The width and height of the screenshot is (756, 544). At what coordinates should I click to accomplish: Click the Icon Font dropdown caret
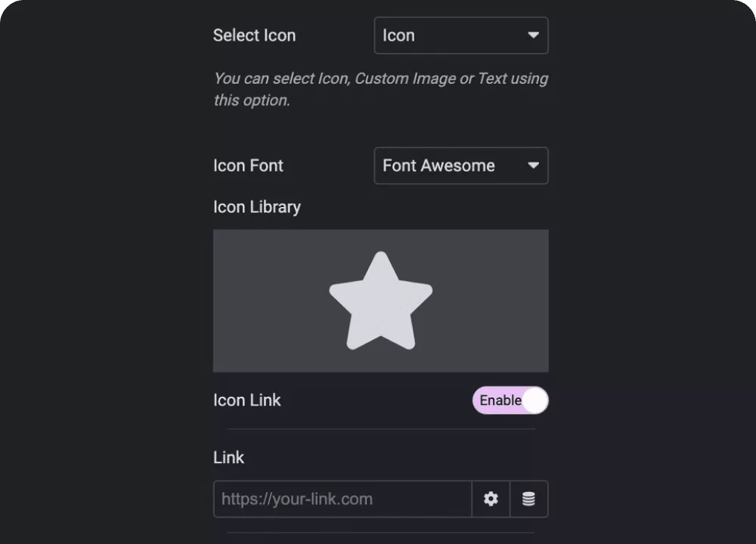[x=533, y=165]
